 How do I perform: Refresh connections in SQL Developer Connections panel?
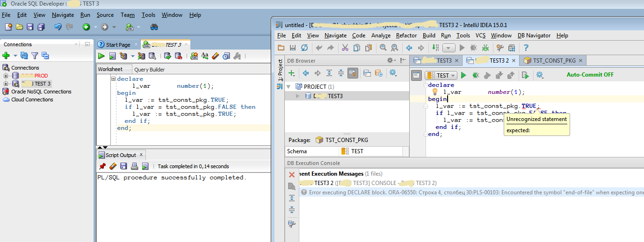pos(24,56)
